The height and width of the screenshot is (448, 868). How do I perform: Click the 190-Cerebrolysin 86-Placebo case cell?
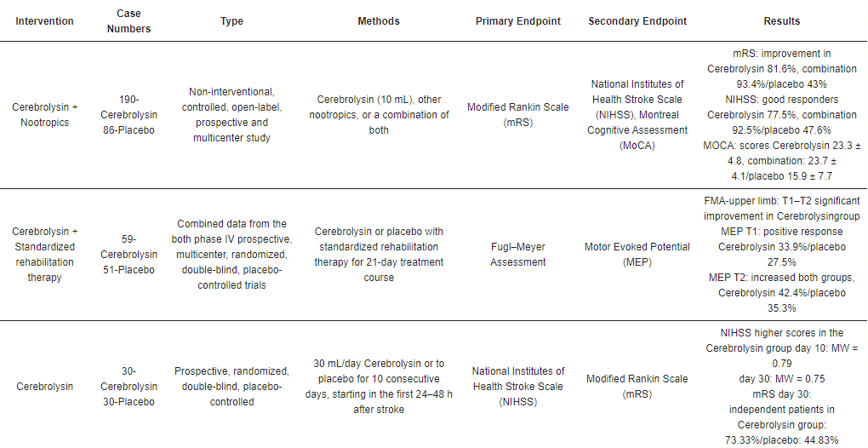129,115
